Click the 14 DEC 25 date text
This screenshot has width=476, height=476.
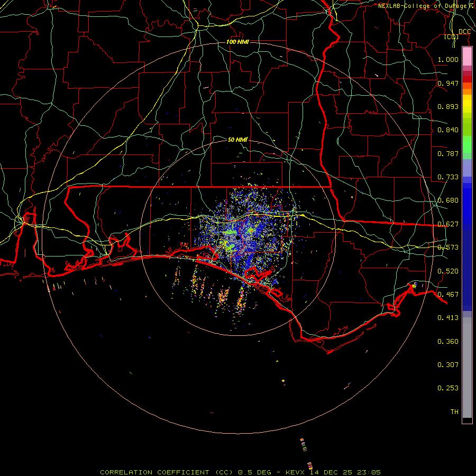[x=331, y=472]
